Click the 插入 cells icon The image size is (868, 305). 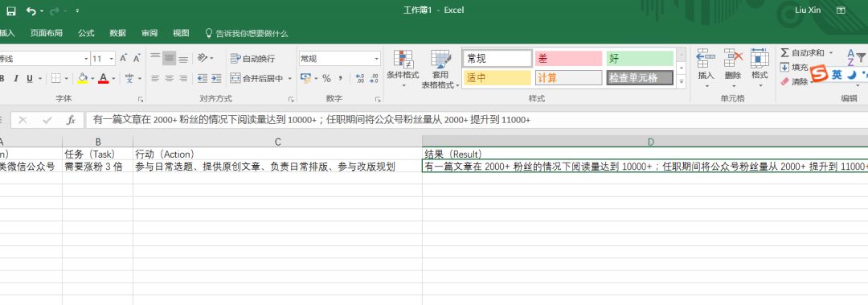click(x=706, y=58)
